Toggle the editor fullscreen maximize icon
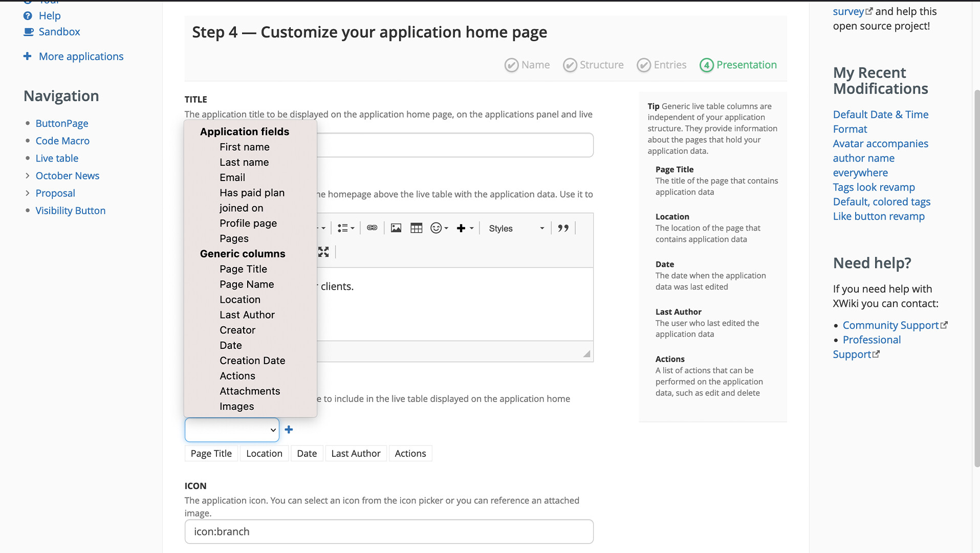 point(323,252)
